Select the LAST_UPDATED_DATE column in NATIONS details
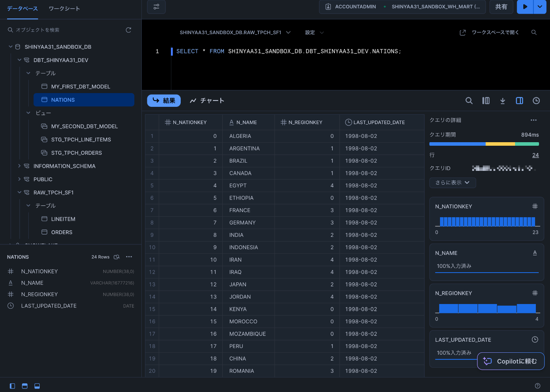This screenshot has width=550, height=392. coord(71,306)
